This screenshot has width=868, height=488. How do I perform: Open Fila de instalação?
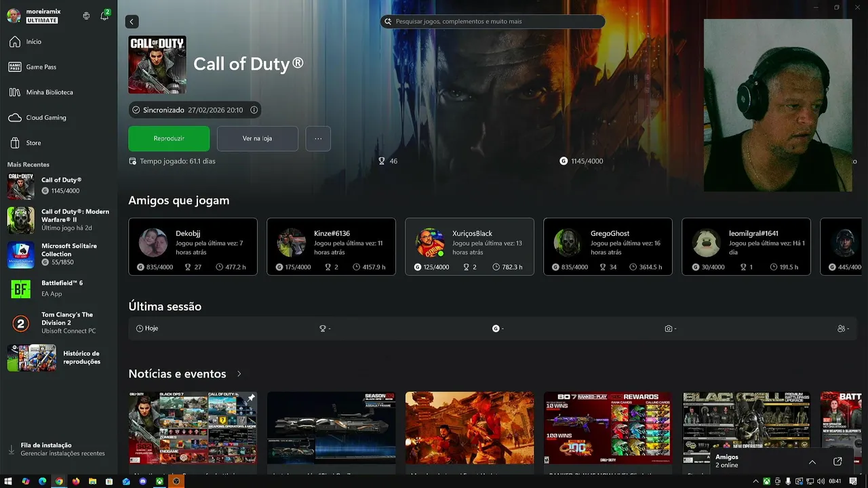(x=58, y=449)
